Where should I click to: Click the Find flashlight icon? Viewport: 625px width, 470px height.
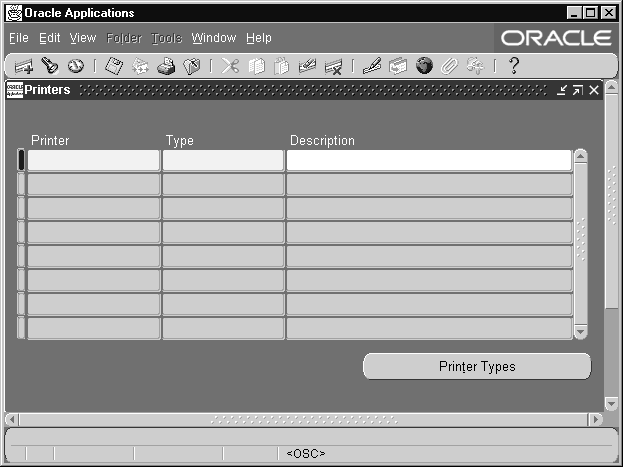(x=50, y=66)
